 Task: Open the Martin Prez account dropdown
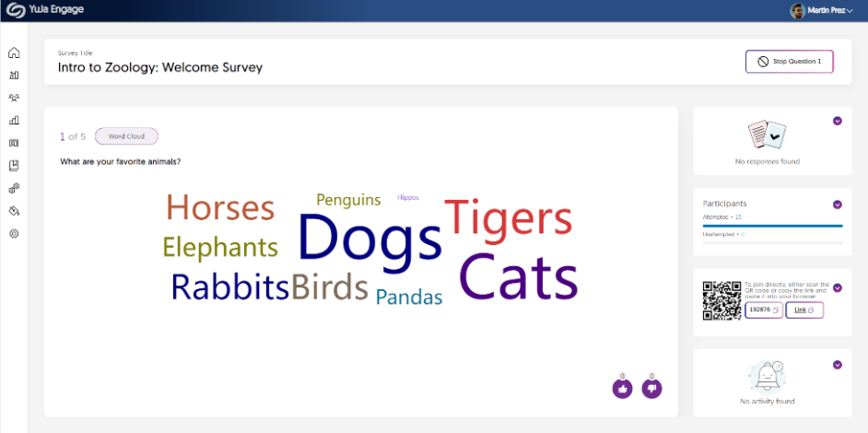pos(822,10)
